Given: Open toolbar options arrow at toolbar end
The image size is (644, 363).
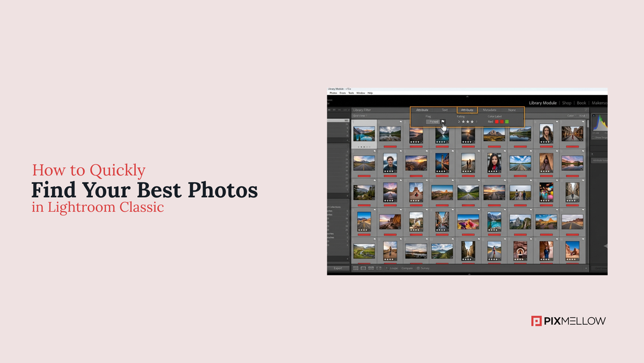Looking at the screenshot, I should pyautogui.click(x=586, y=268).
